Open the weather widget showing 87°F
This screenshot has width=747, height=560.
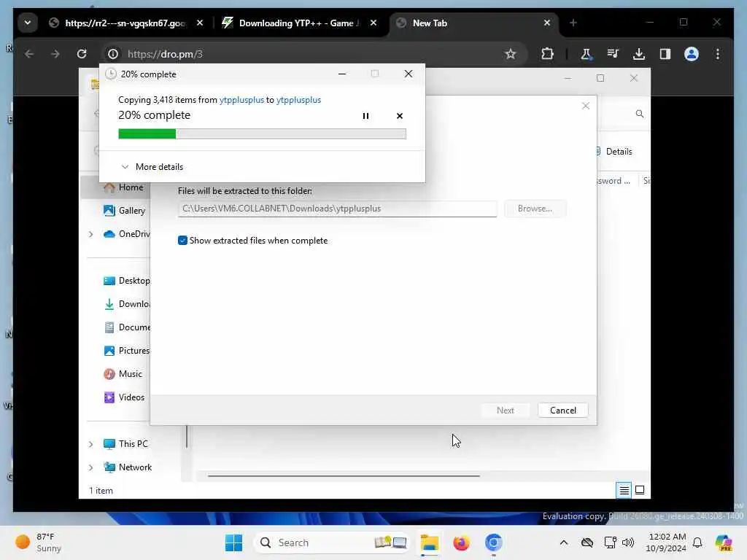point(39,542)
